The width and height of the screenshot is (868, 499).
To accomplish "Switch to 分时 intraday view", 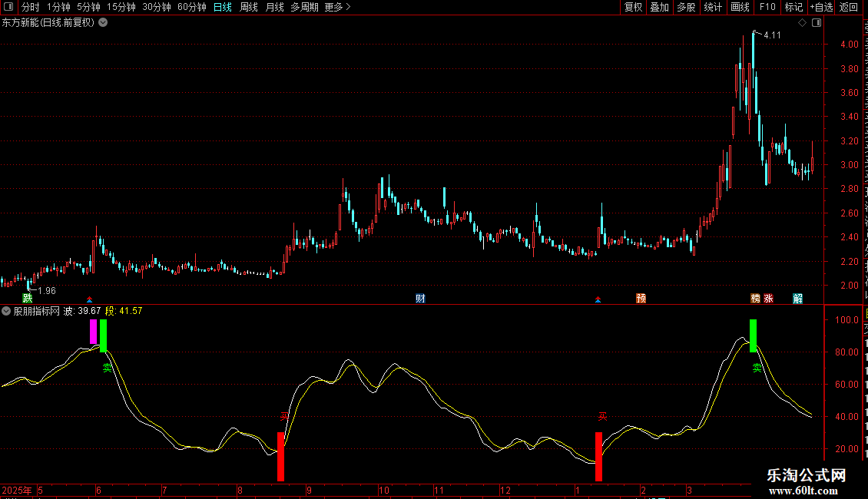I will pos(31,7).
